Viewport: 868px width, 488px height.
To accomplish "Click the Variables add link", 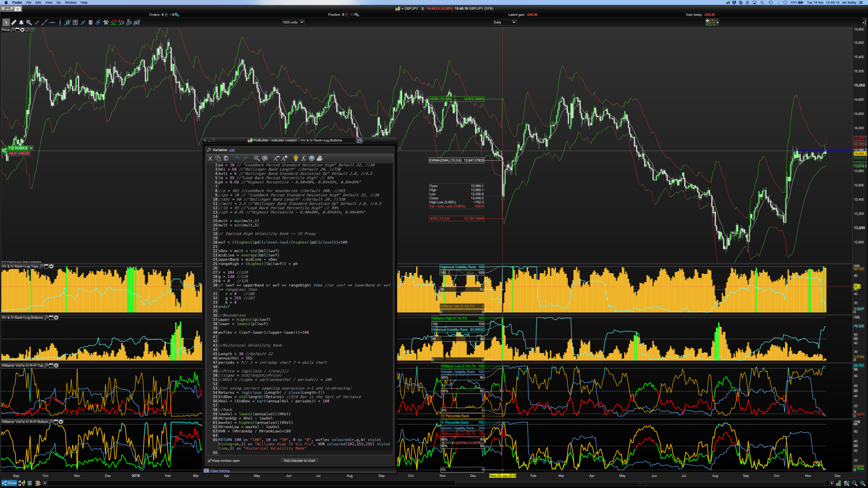I will [x=232, y=150].
